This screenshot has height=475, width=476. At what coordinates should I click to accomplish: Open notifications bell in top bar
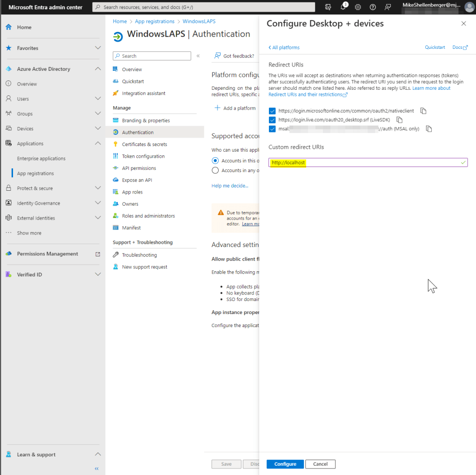click(343, 7)
